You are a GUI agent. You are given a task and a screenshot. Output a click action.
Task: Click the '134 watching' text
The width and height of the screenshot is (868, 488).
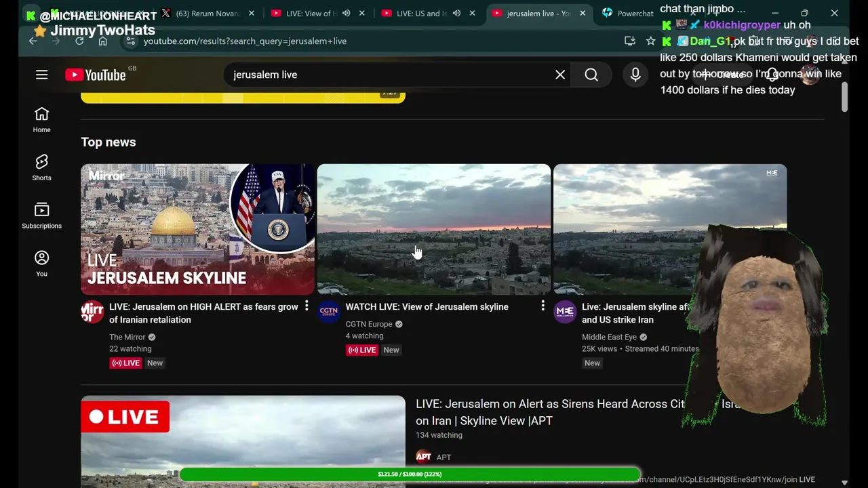(x=439, y=435)
